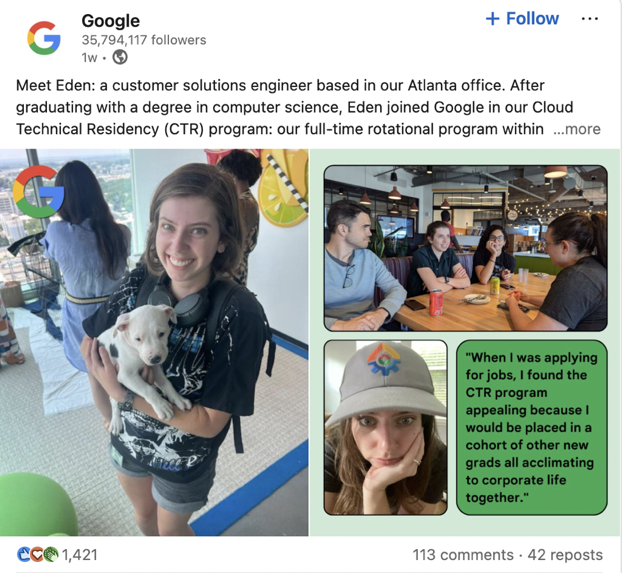The width and height of the screenshot is (622, 573).
Task: Click the Google company logo avatar
Action: point(44,38)
